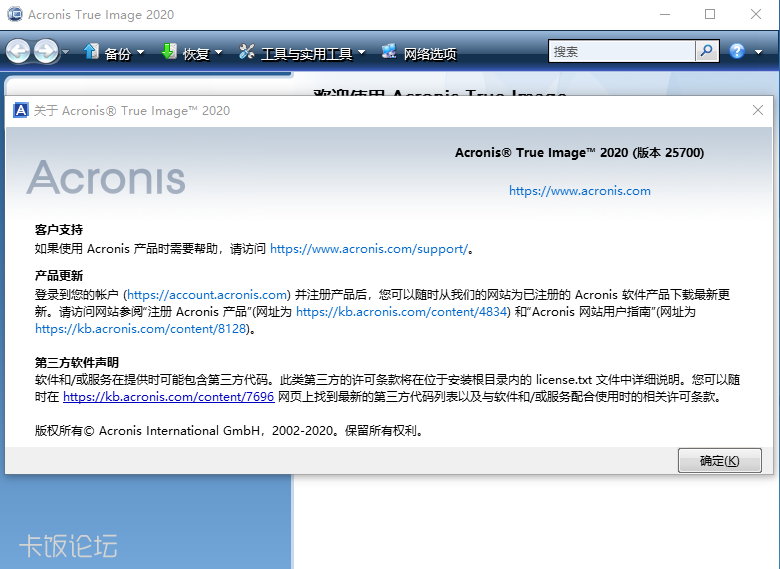Expand the Help dropdown arrow

point(757,52)
